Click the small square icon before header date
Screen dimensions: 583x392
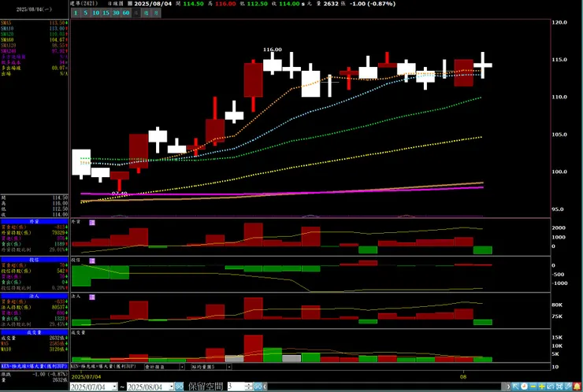130,4
